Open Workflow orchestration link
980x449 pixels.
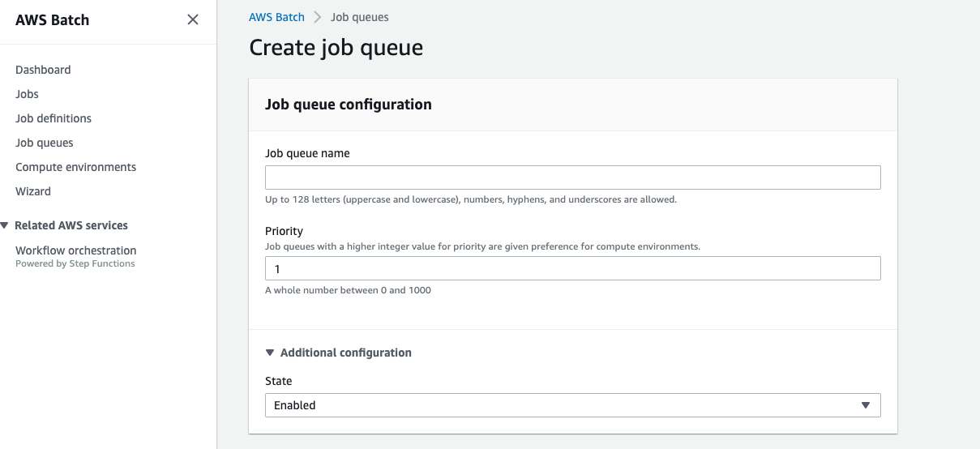76,250
